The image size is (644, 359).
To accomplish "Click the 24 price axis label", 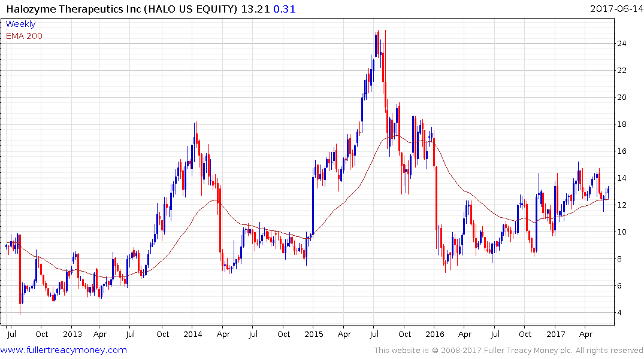I will [x=622, y=44].
